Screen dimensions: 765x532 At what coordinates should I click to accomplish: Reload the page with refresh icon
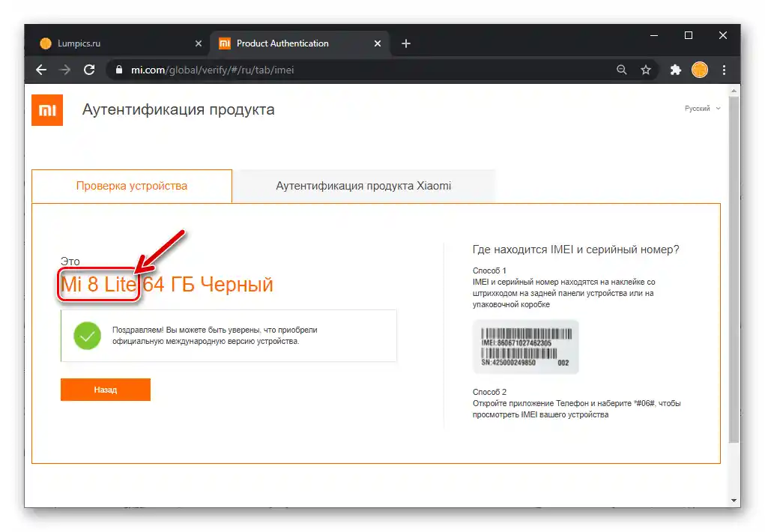pyautogui.click(x=89, y=70)
